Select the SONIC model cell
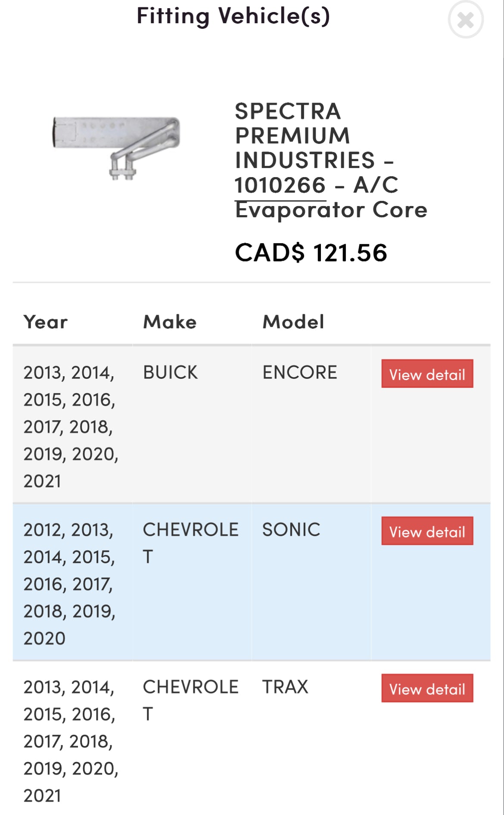The image size is (504, 815). [x=291, y=530]
